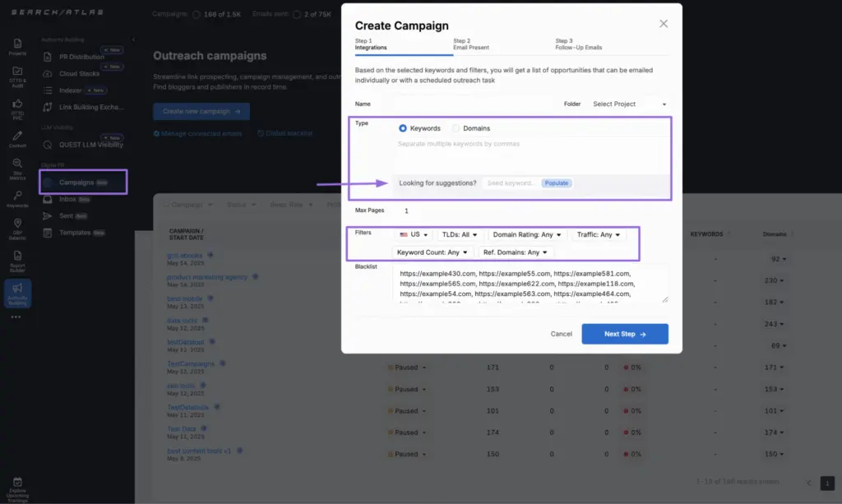Open Paused status dropdown for TestCampaigns row
The image size is (842, 504).
pos(407,368)
